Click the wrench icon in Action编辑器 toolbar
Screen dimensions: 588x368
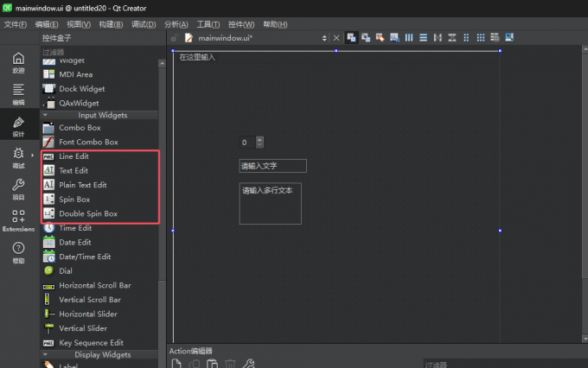coord(249,364)
